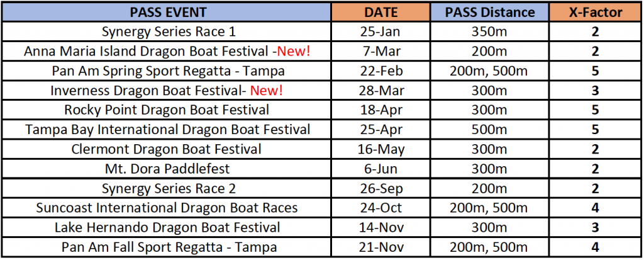The width and height of the screenshot is (644, 260).
Task: Click the Synergy Series Race 2 cell
Action: coord(167,188)
